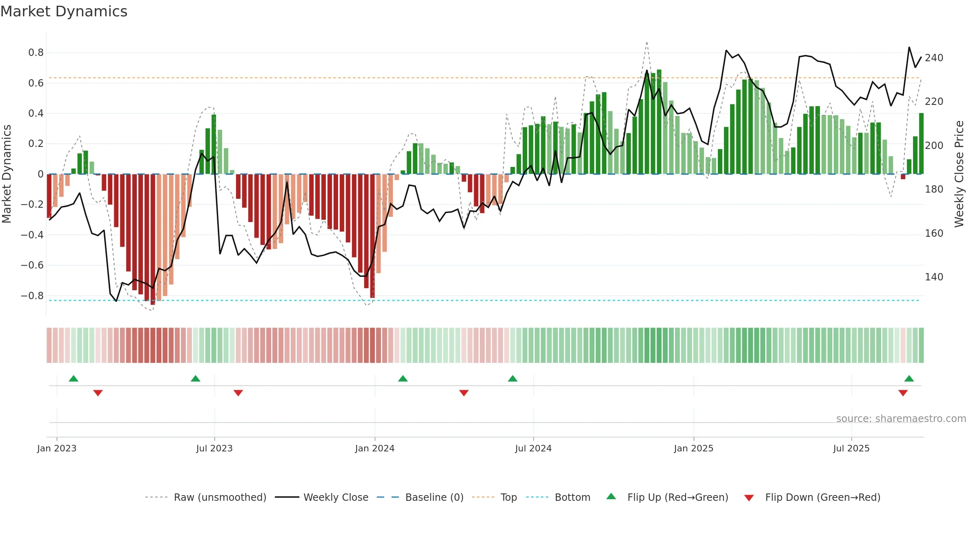Select the last flip-down marker after Jul 2025

click(x=903, y=393)
